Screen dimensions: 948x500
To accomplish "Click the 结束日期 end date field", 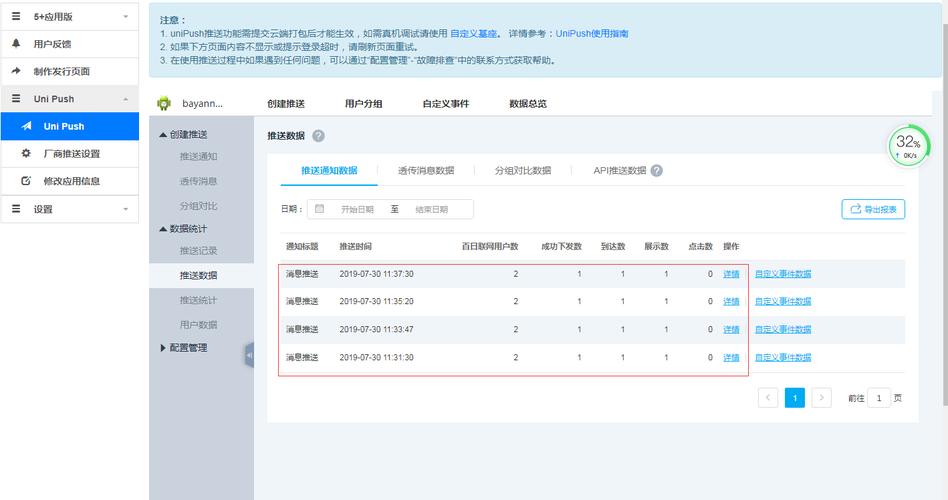I will tap(432, 209).
